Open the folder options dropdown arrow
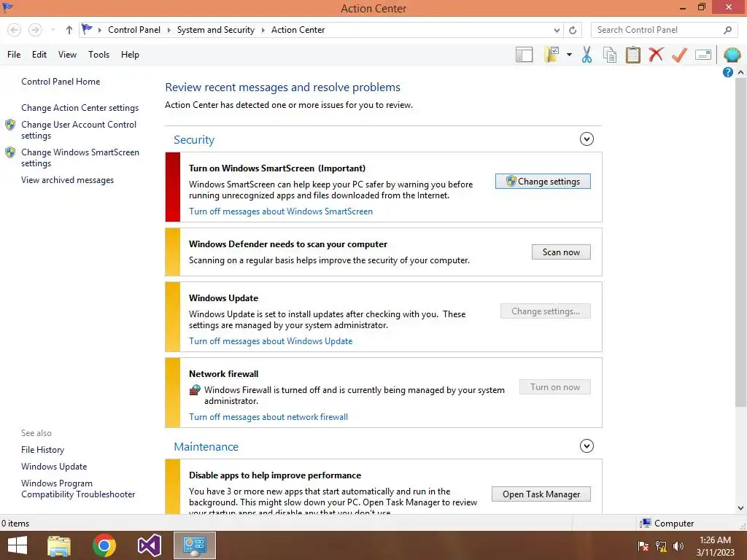 pyautogui.click(x=569, y=55)
